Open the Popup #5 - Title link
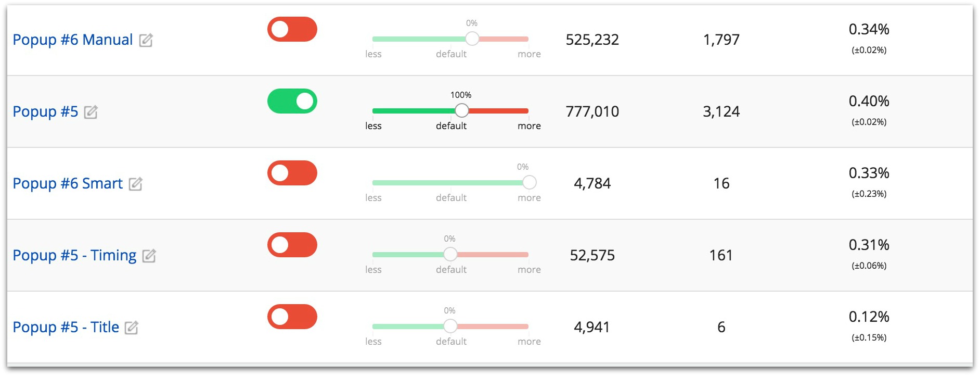Screen dimensions: 980x376 [x=66, y=328]
